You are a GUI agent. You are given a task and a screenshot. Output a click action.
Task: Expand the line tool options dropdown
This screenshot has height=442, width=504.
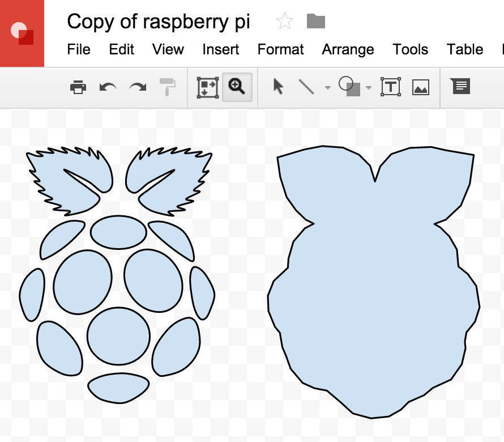point(327,88)
